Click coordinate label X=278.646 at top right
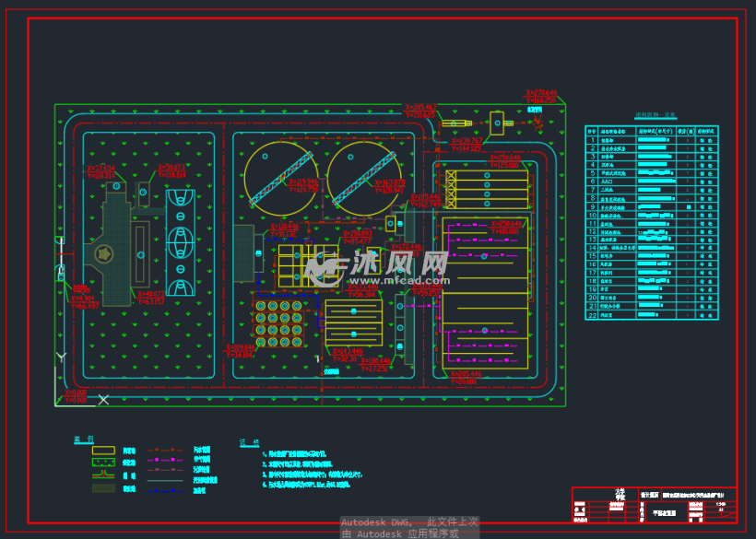This screenshot has height=539, width=756. [x=541, y=95]
